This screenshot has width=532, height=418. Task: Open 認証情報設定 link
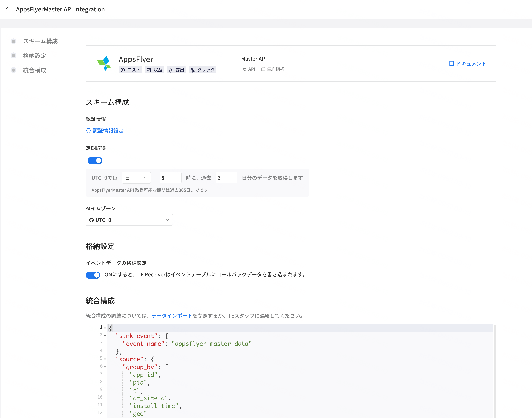click(105, 131)
